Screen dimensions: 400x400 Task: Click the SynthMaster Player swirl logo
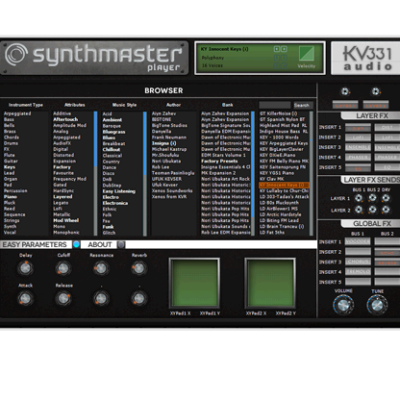point(16,54)
